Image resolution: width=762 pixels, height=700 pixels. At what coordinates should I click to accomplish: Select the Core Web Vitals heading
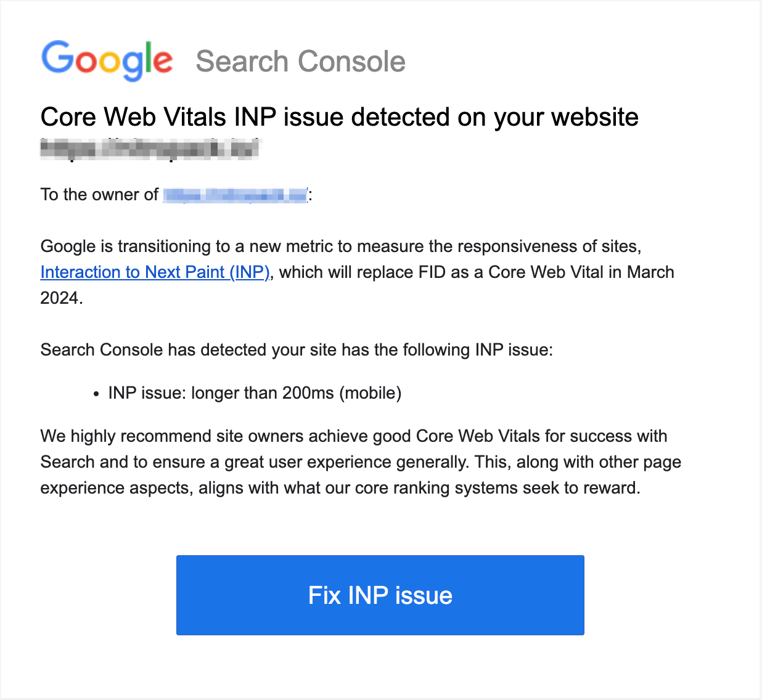[x=339, y=116]
